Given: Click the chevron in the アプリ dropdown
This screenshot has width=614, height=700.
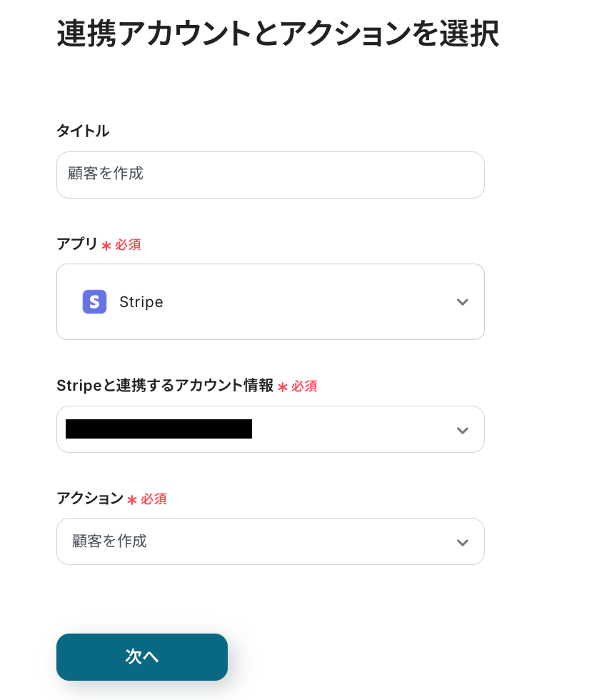Looking at the screenshot, I should point(462,302).
